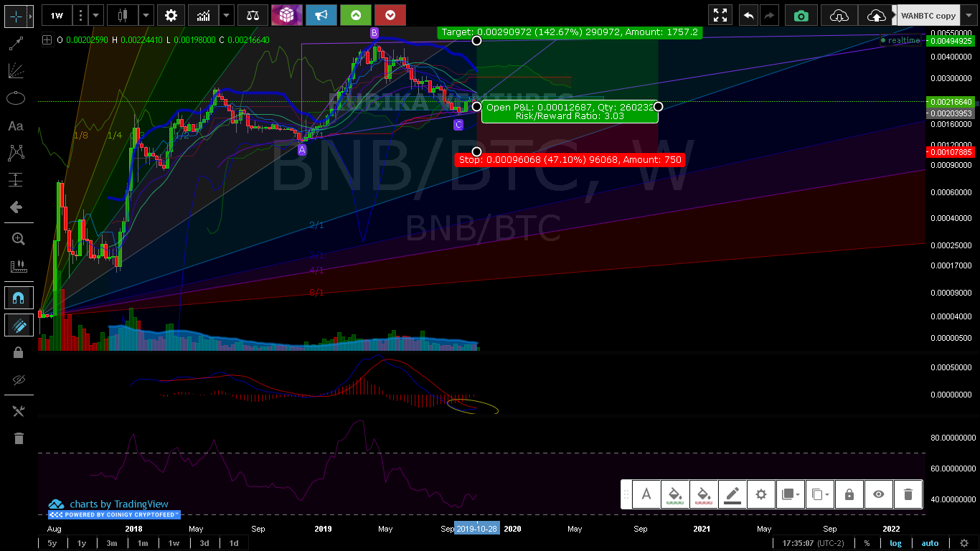Open the measure tool with candles ruler
980x551 pixels.
[x=19, y=266]
